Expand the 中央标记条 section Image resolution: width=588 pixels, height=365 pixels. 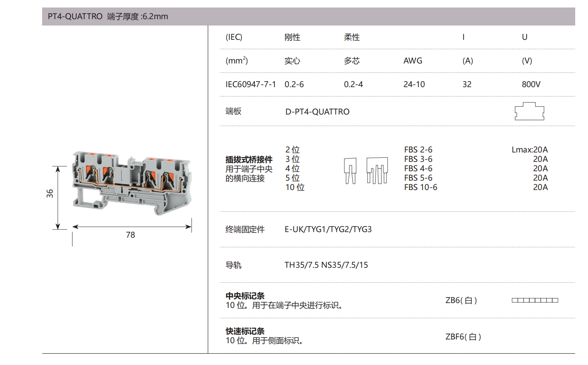pyautogui.click(x=244, y=296)
